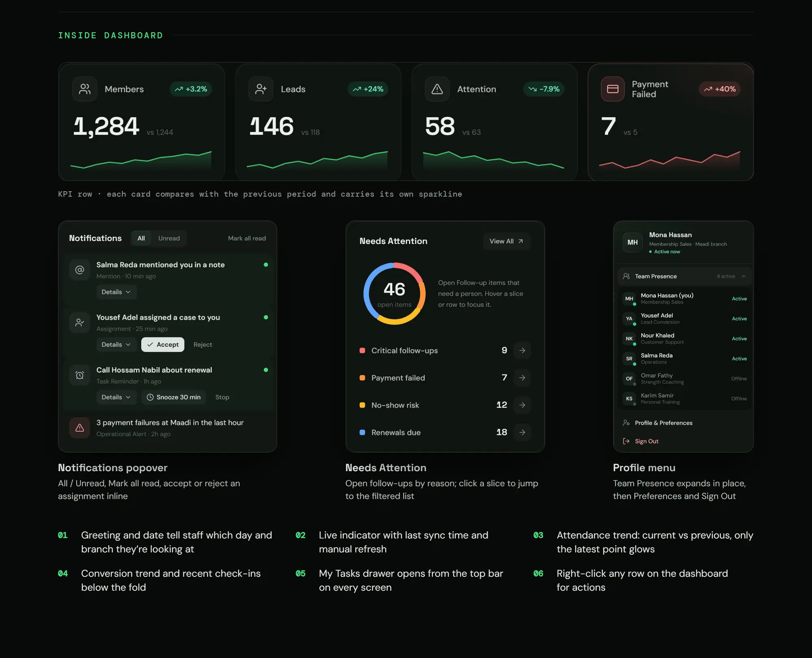
Task: Click the Members card people icon
Action: [x=84, y=89]
